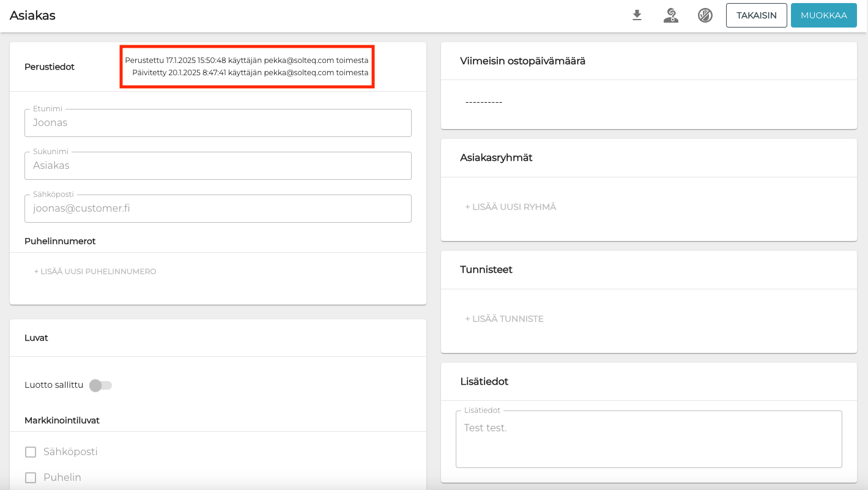
Task: Click the Tunnisteet section heading
Action: click(486, 270)
